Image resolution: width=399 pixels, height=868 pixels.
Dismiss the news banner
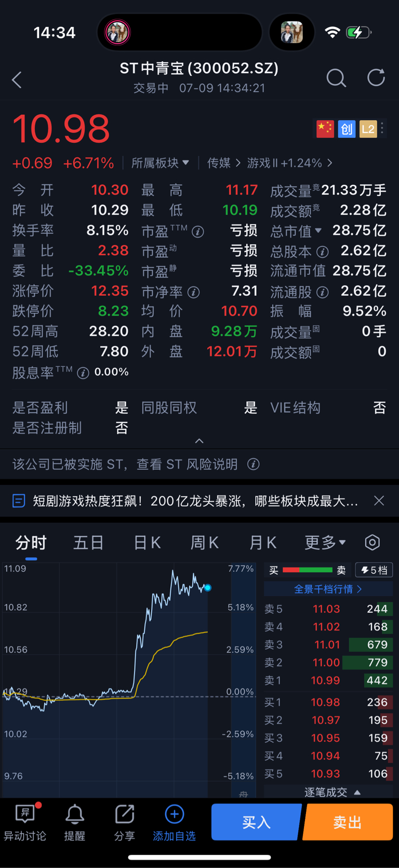click(x=379, y=501)
